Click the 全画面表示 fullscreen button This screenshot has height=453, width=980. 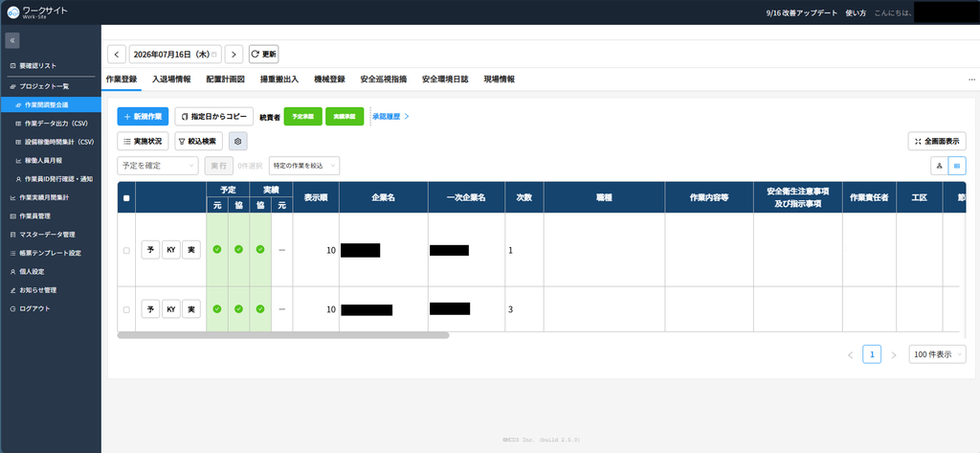(x=937, y=142)
